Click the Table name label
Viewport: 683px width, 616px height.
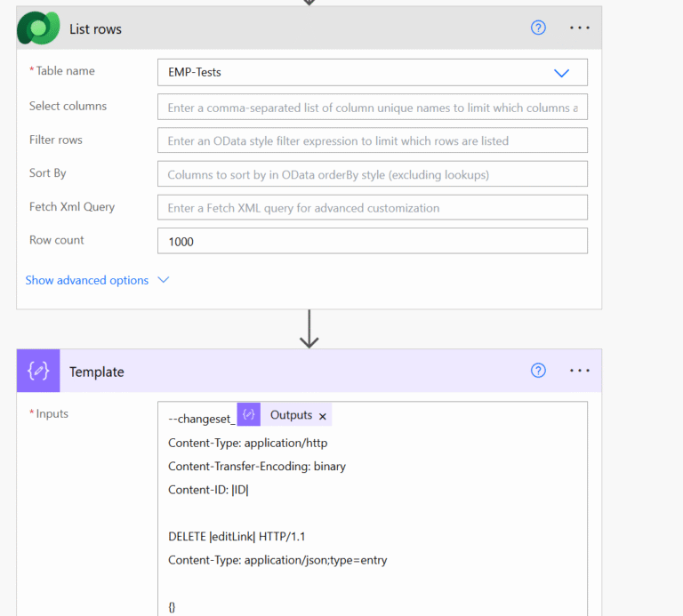65,70
